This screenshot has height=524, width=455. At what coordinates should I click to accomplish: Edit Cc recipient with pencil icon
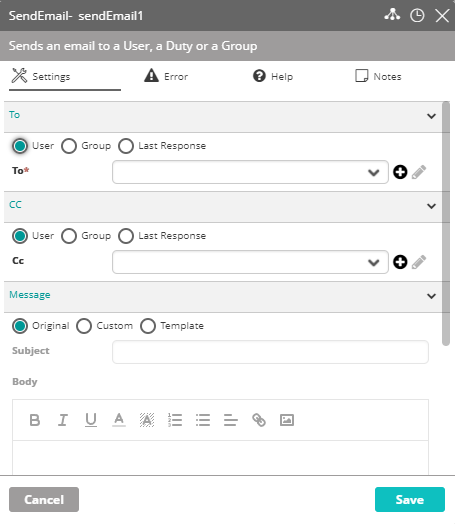(419, 262)
